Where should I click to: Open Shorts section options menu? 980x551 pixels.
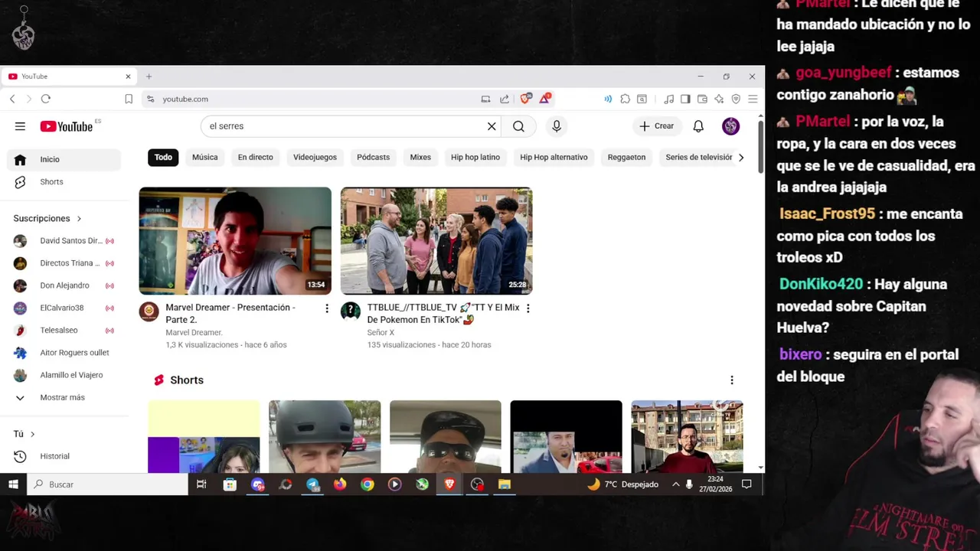coord(731,380)
